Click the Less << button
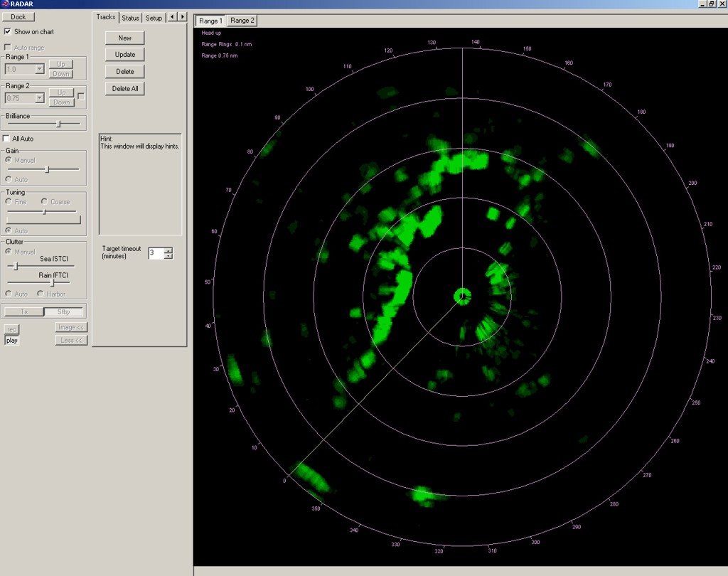 coord(71,341)
